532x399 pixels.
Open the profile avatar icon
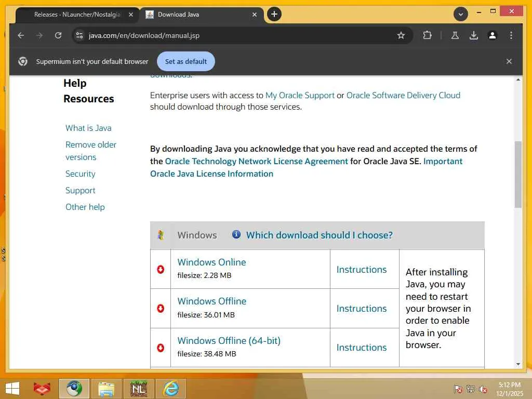[x=493, y=35]
